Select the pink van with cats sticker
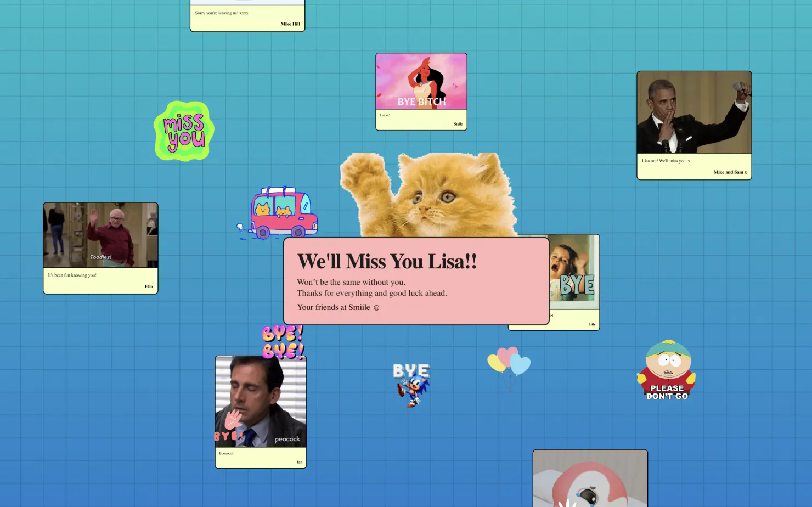The width and height of the screenshot is (812, 507). pyautogui.click(x=278, y=213)
